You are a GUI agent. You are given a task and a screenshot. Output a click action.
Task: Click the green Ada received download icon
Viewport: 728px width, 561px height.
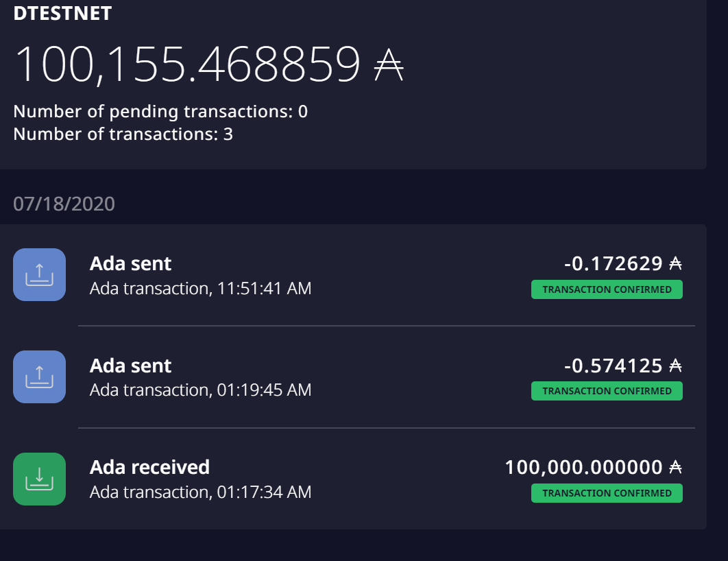39,479
